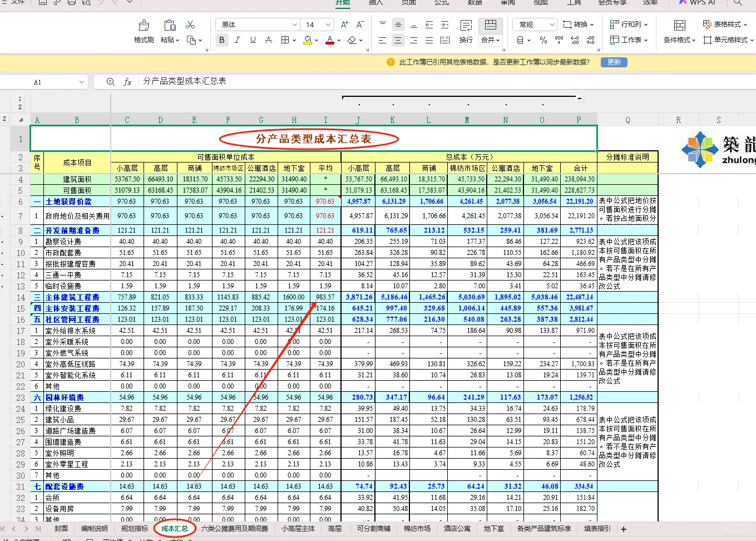756x541 pixels.
Task: Click the zoom magnifier in formula bar
Action: pyautogui.click(x=110, y=82)
